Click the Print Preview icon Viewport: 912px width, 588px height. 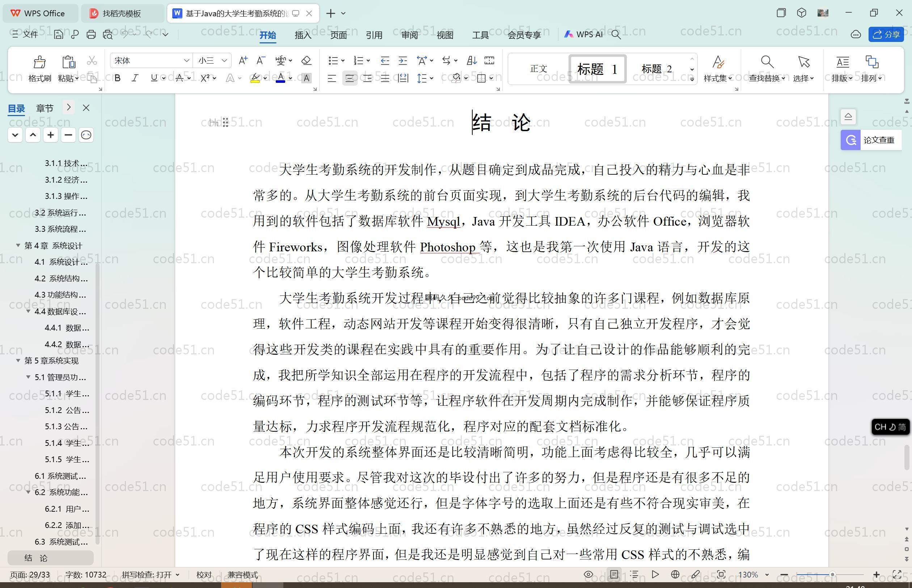[x=108, y=34]
